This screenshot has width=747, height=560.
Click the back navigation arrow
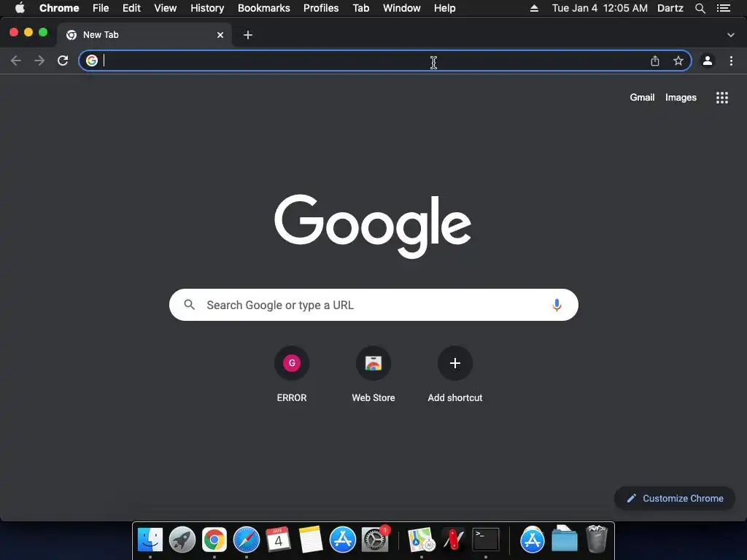[16, 61]
